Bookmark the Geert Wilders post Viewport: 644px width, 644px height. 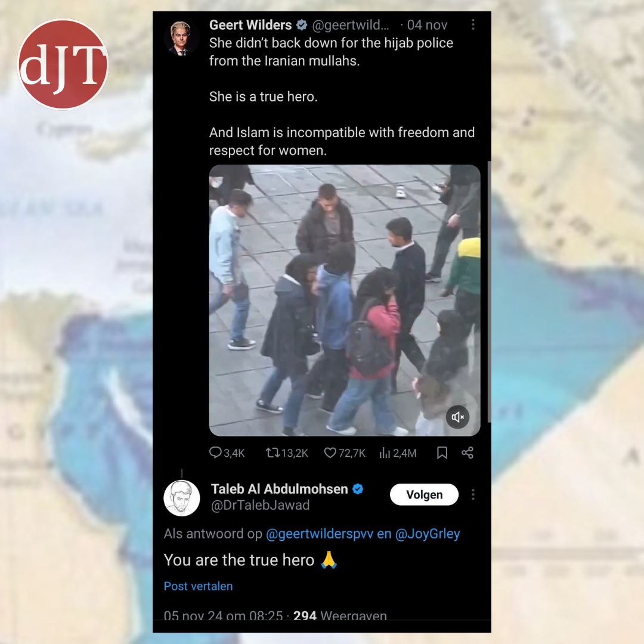[442, 453]
